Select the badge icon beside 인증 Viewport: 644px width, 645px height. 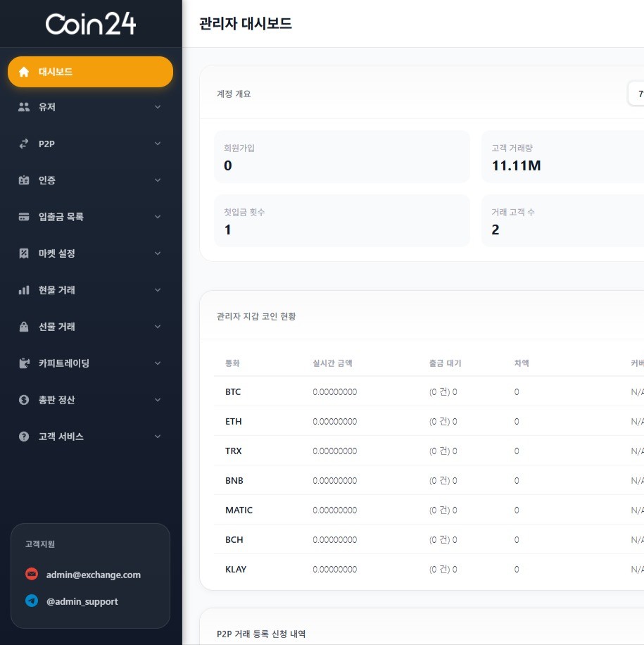pyautogui.click(x=24, y=180)
